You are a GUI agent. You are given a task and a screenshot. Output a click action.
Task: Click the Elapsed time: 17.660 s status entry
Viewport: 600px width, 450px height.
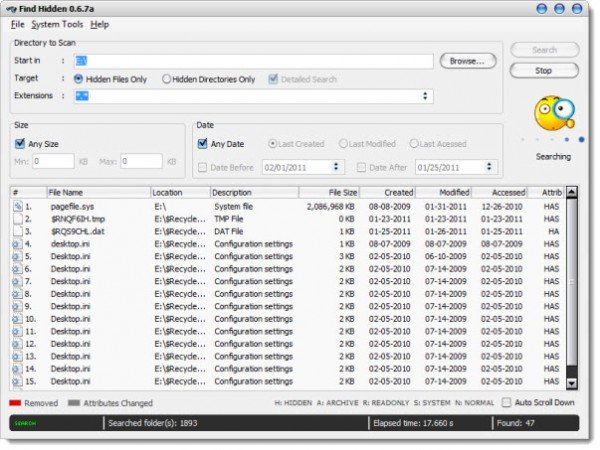413,423
